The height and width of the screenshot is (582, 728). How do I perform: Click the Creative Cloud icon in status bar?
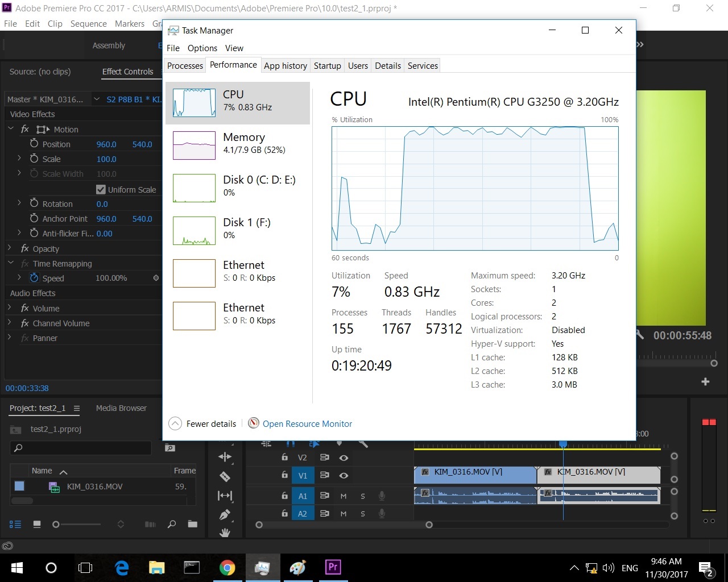(7, 546)
